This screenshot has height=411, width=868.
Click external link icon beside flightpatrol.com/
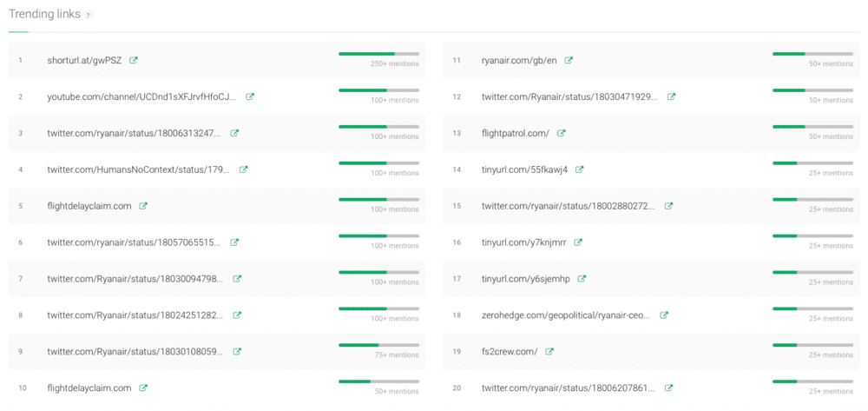561,133
